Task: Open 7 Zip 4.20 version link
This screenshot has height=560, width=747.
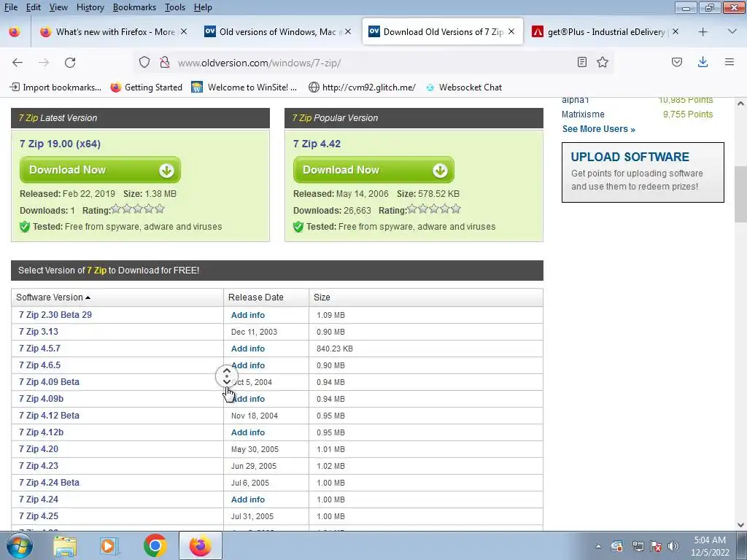Action: [x=39, y=448]
